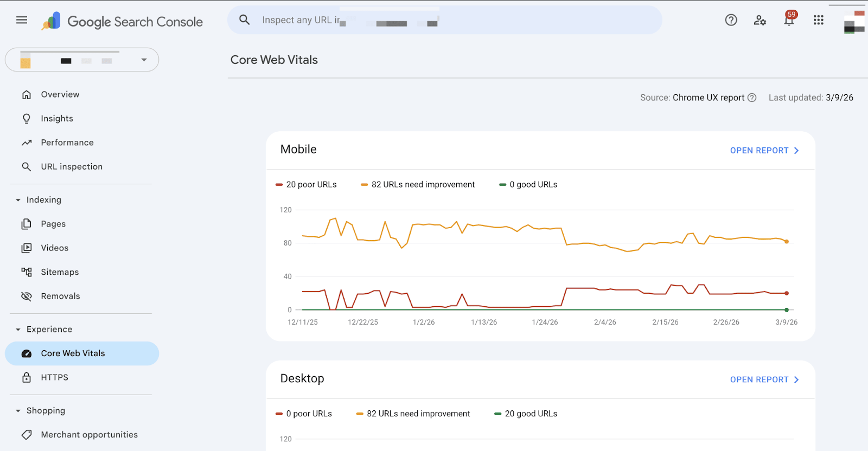Click the Performance trend icon
The width and height of the screenshot is (868, 451).
27,143
